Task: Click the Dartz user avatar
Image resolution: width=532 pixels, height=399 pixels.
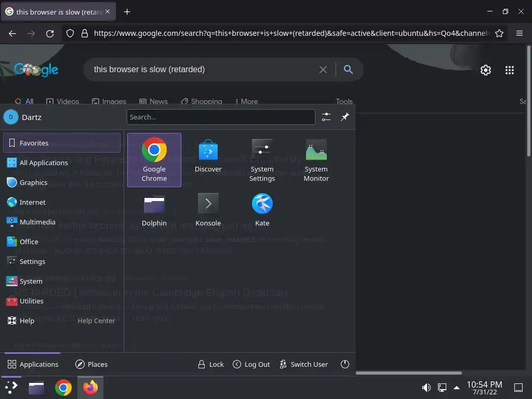Action: (11, 117)
